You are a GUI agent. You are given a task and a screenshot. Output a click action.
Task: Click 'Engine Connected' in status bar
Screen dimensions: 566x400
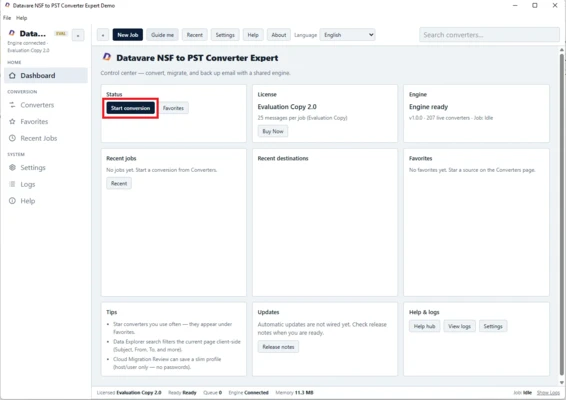[x=248, y=392]
